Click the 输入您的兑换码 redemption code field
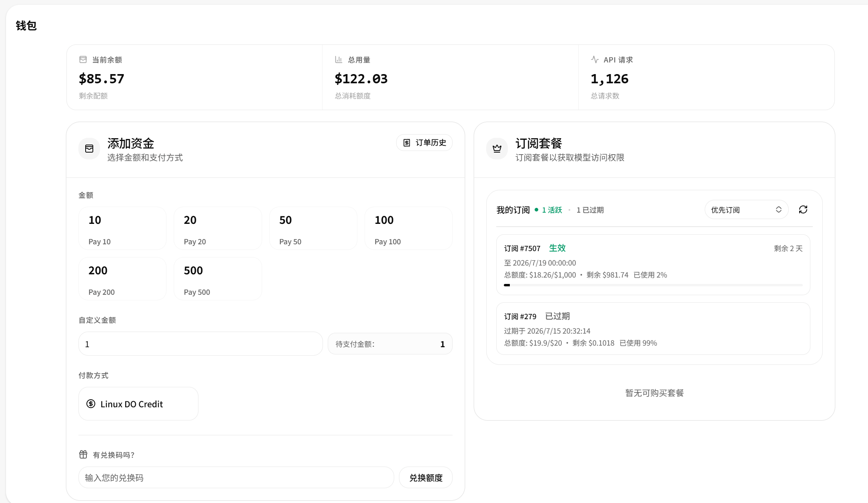The width and height of the screenshot is (868, 503). (x=236, y=477)
